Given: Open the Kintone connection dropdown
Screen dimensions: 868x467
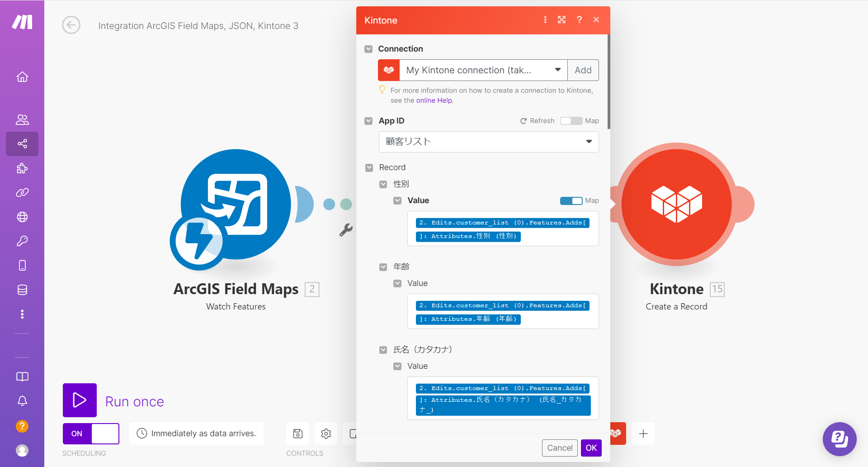Looking at the screenshot, I should pos(557,70).
